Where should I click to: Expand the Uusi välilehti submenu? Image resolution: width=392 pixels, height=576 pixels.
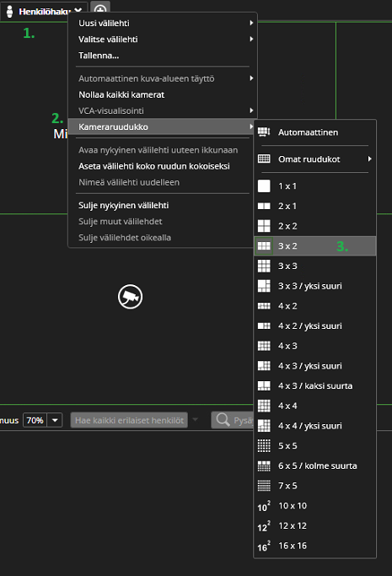[251, 23]
